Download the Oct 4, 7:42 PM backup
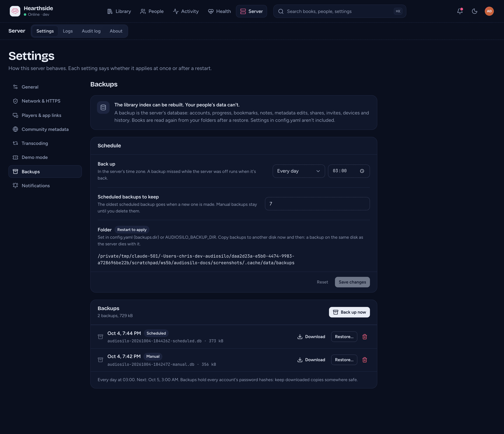The height and width of the screenshot is (434, 504). pos(311,360)
